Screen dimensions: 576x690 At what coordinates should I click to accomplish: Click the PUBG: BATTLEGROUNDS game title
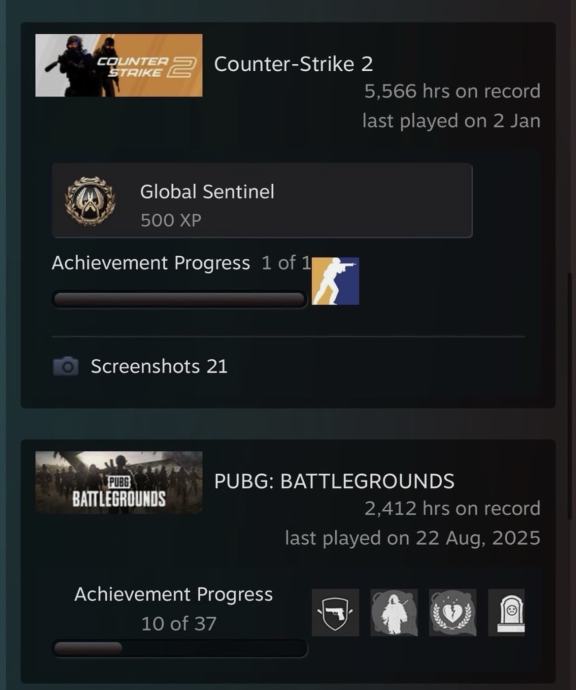tap(334, 481)
